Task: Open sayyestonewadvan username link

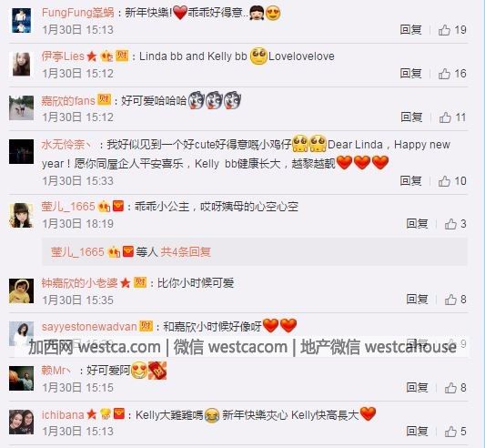Action: tap(89, 327)
